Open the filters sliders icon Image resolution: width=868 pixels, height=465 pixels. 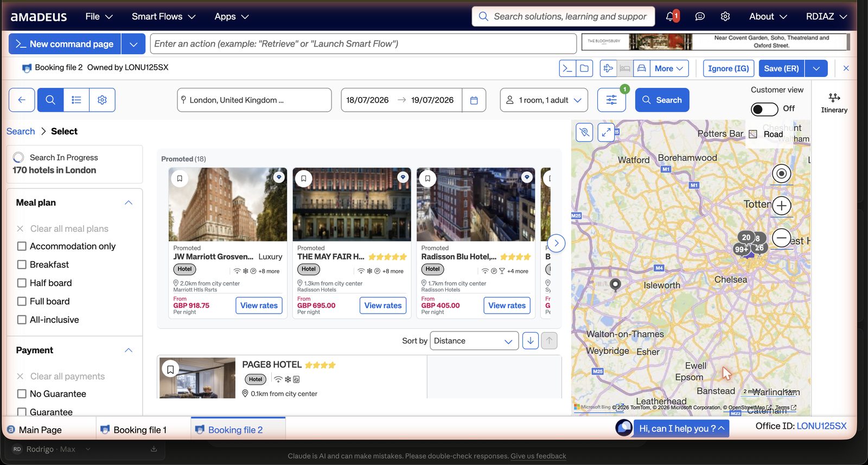(x=611, y=100)
